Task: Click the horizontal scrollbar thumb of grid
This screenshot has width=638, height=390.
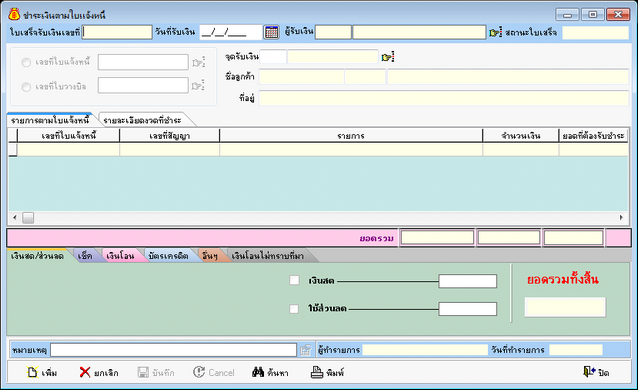Action: click(28, 217)
